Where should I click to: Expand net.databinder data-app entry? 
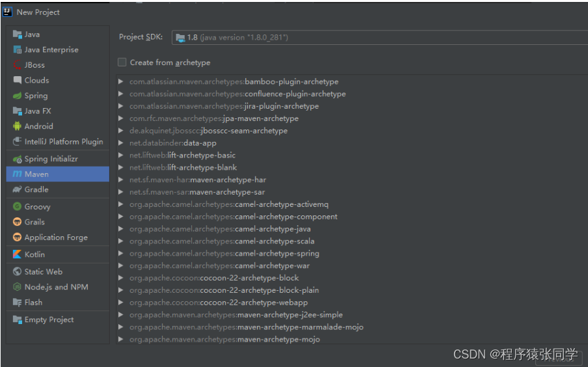click(x=121, y=143)
